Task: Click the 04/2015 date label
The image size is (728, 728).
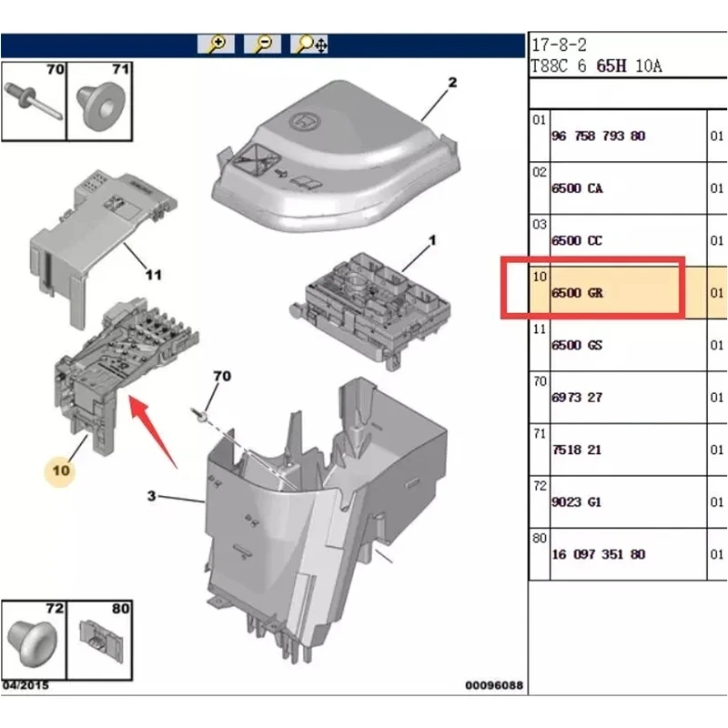Action: pyautogui.click(x=25, y=685)
